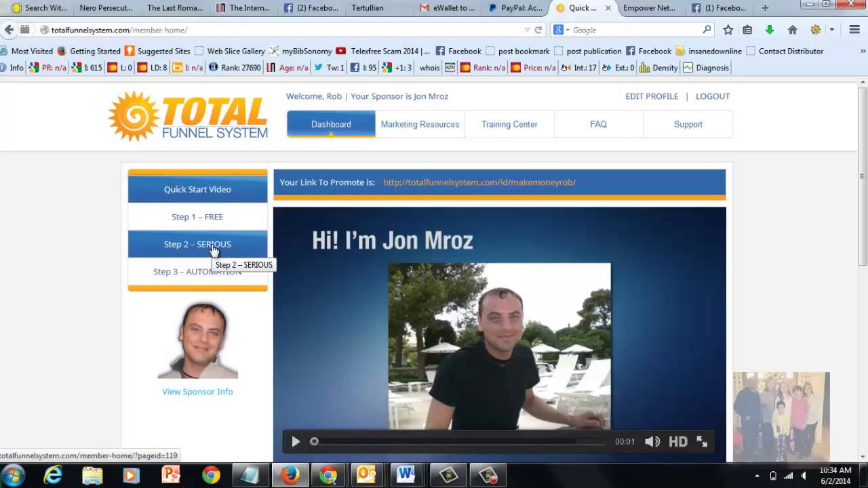Expand the bookmarks toolbar overflow chevron

click(863, 51)
